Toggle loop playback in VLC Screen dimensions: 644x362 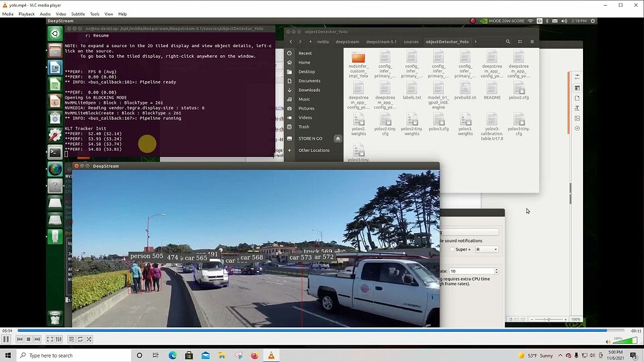coord(80,339)
